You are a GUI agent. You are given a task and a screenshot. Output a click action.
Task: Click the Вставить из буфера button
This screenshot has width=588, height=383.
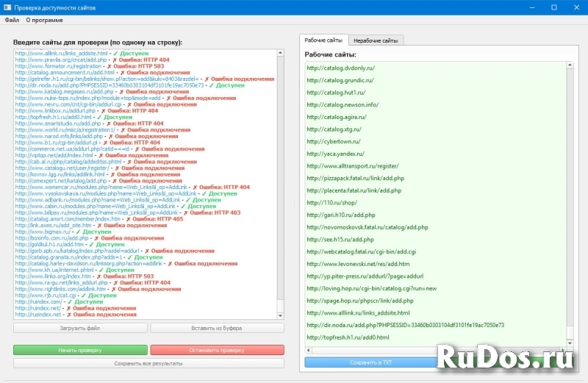tap(217, 328)
